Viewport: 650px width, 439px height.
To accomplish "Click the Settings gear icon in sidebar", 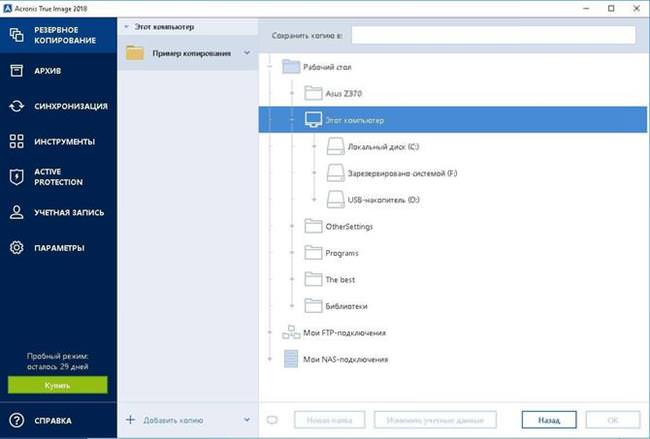I will (17, 247).
